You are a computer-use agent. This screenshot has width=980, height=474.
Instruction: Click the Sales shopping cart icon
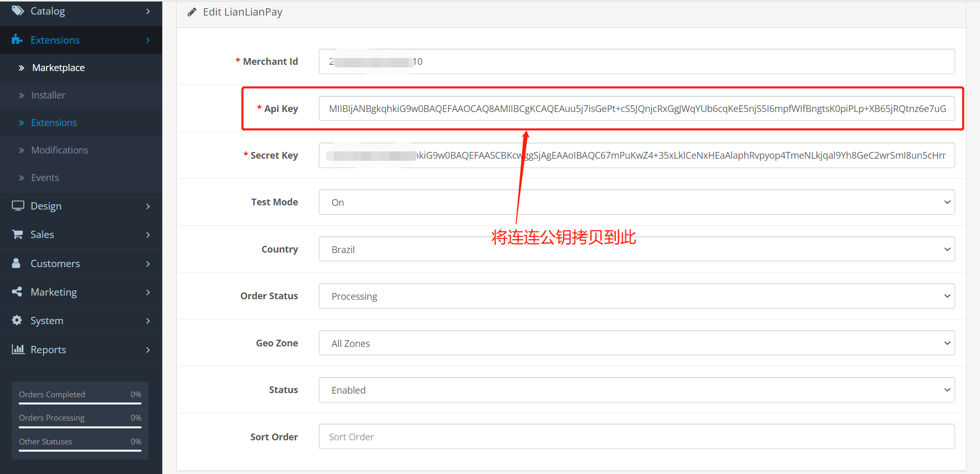(17, 234)
